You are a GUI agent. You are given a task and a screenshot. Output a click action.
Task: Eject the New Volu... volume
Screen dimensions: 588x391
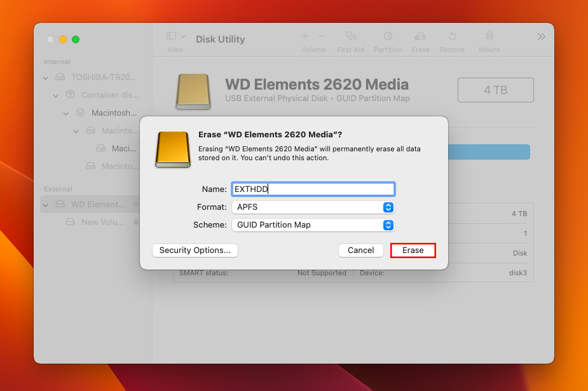[x=136, y=222]
